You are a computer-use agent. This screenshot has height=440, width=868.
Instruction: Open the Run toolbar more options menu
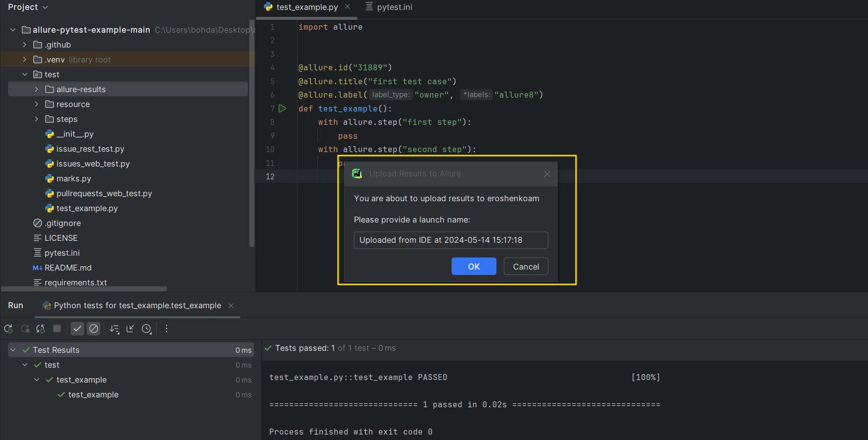pos(167,329)
